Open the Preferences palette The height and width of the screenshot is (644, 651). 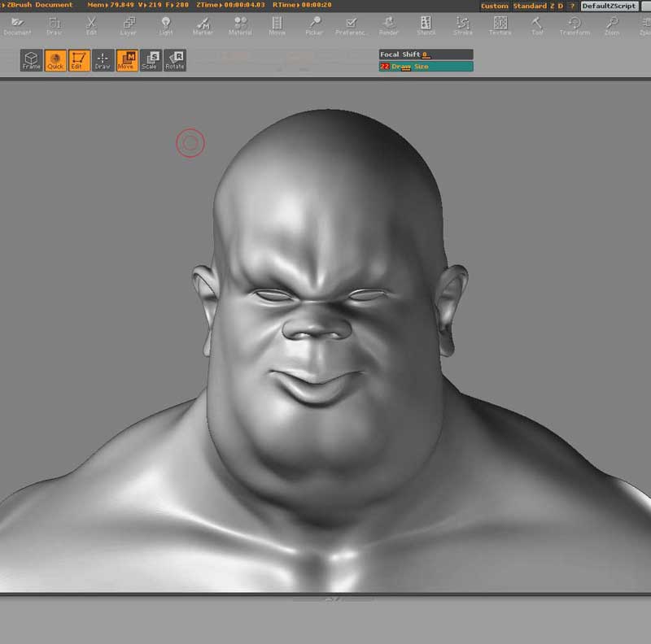pos(352,26)
